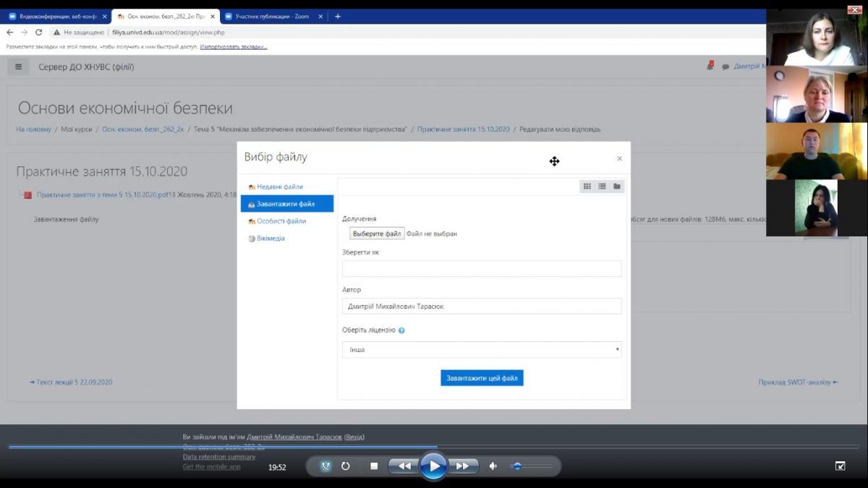
Task: Click the Выберите файл button
Action: point(377,234)
